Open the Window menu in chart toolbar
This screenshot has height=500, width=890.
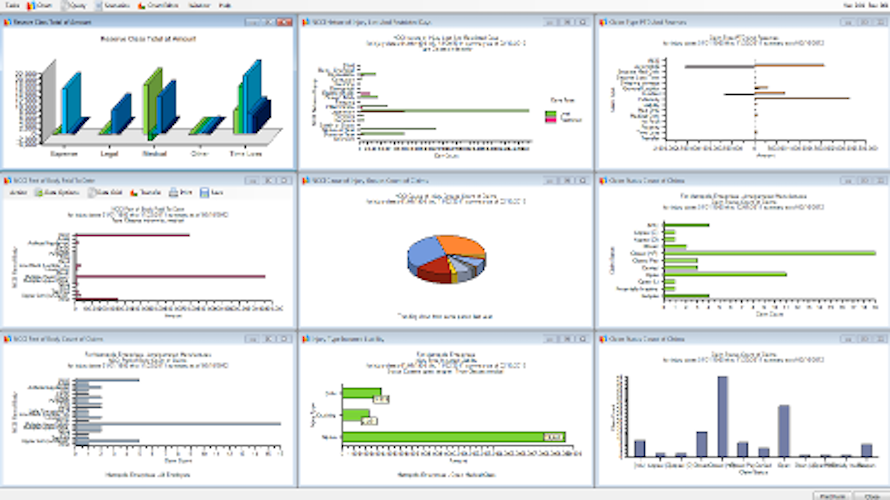point(18,193)
